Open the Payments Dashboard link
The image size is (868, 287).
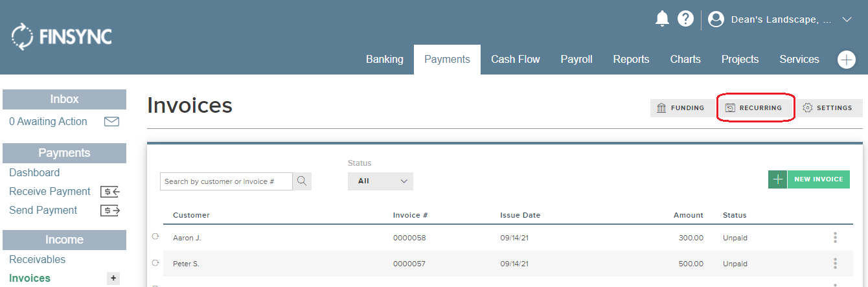tap(34, 173)
